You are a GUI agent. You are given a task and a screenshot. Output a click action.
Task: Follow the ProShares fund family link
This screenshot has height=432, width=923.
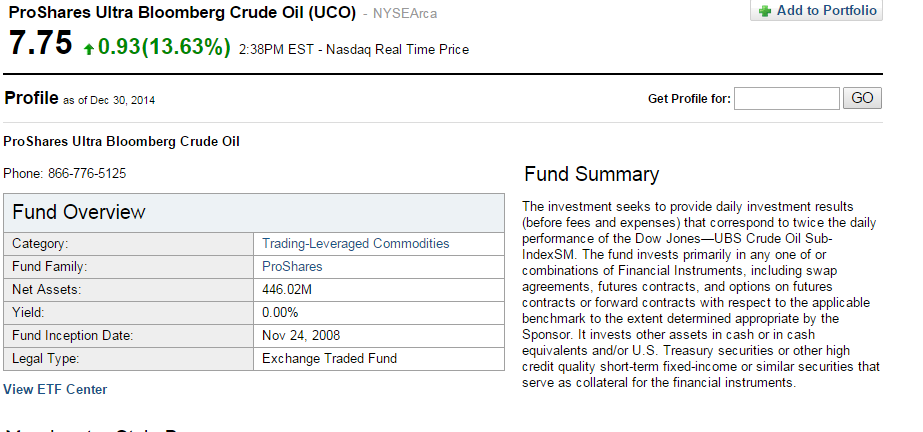click(292, 267)
